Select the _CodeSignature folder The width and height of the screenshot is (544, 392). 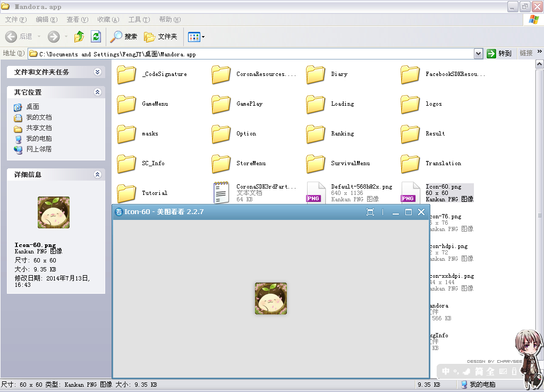152,74
